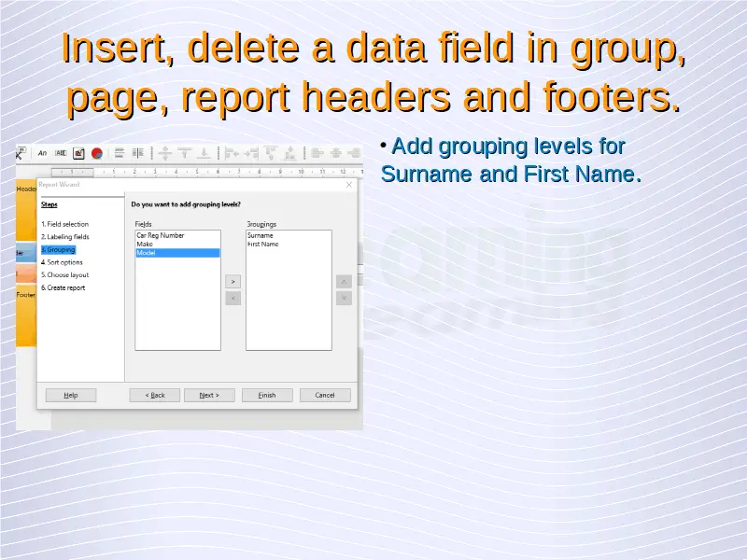Image resolution: width=747 pixels, height=560 pixels.
Task: Insert a chart with the pie icon
Action: pyautogui.click(x=97, y=153)
